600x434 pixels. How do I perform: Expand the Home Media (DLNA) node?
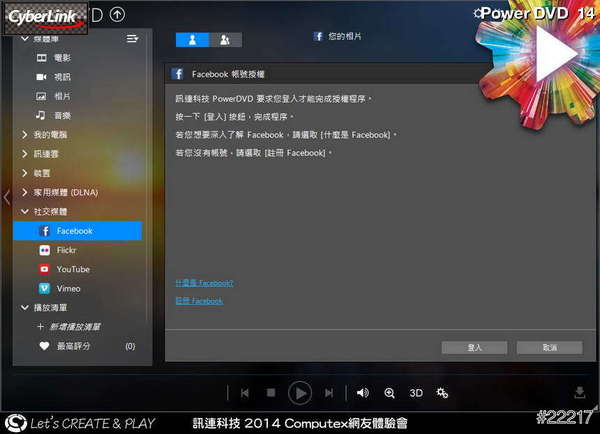coord(25,192)
